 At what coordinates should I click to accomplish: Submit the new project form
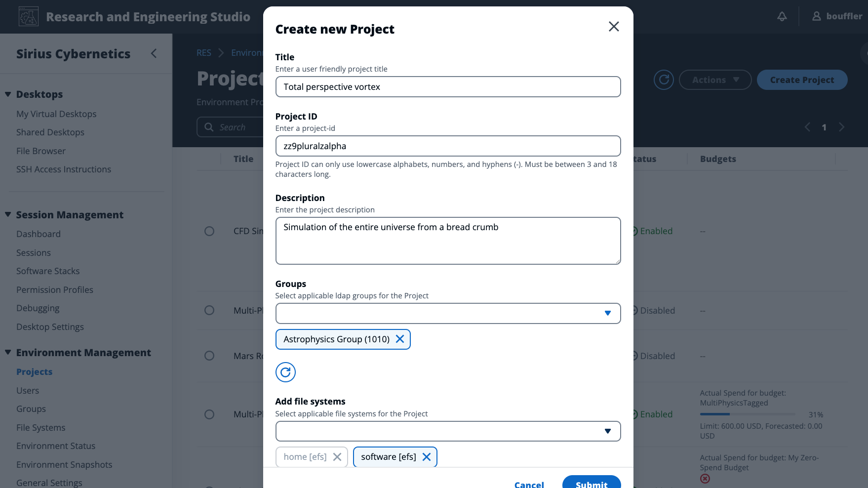[592, 483]
